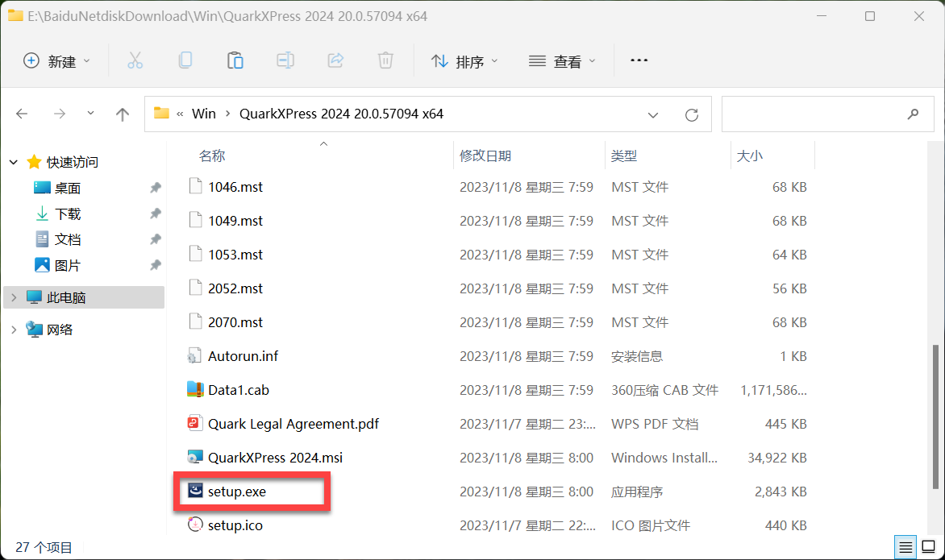This screenshot has height=560, width=945.
Task: Select 桌面 in quick access
Action: click(x=68, y=189)
